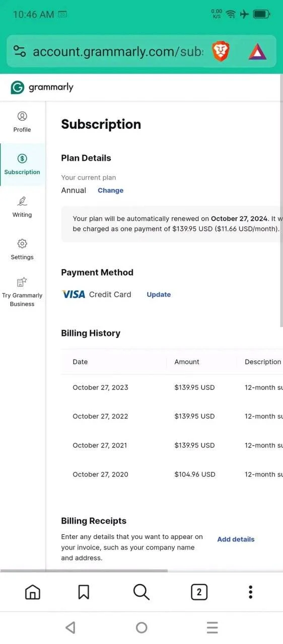Tap the BAT rewards triangle icon

point(257,51)
